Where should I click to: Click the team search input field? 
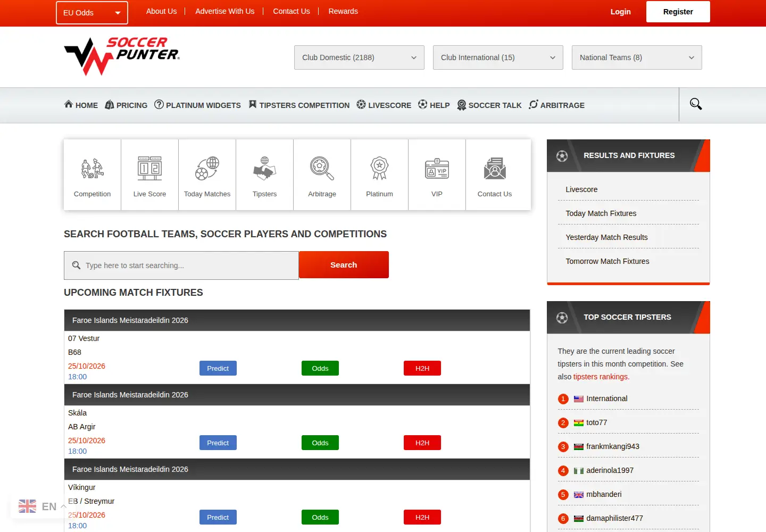pyautogui.click(x=181, y=265)
